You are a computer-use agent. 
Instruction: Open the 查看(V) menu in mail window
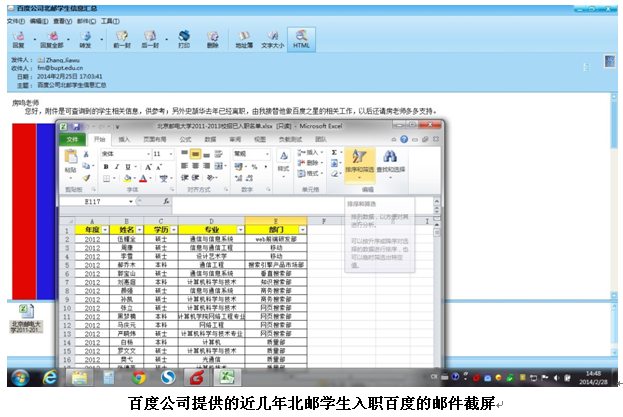pyautogui.click(x=63, y=21)
